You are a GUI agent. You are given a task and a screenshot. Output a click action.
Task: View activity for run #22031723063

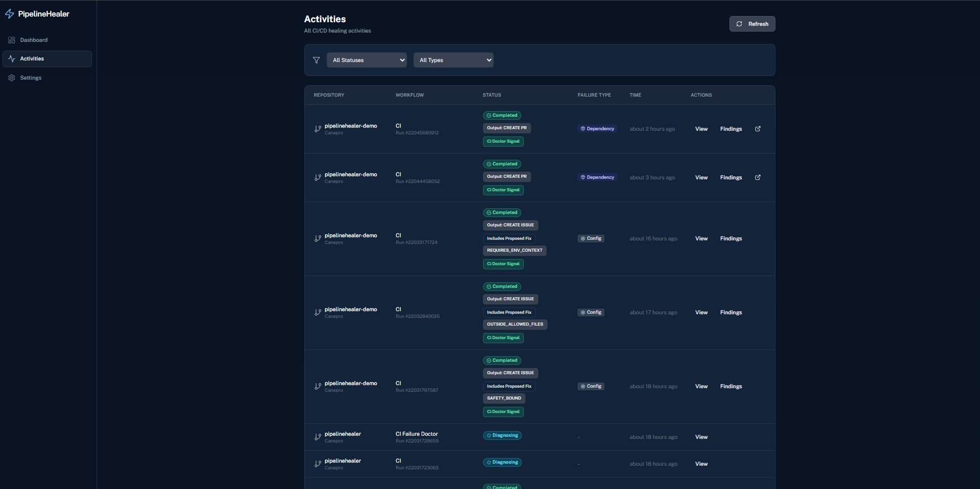[701, 464]
